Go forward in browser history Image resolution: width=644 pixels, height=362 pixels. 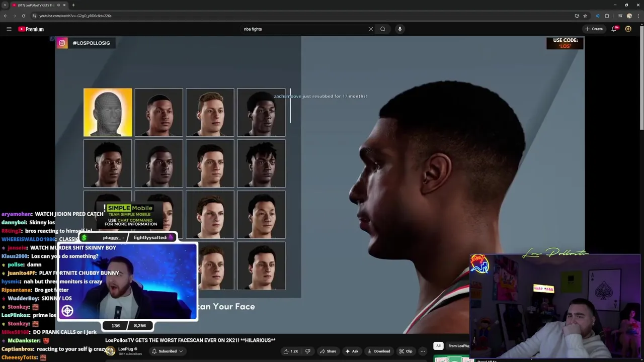[14, 16]
